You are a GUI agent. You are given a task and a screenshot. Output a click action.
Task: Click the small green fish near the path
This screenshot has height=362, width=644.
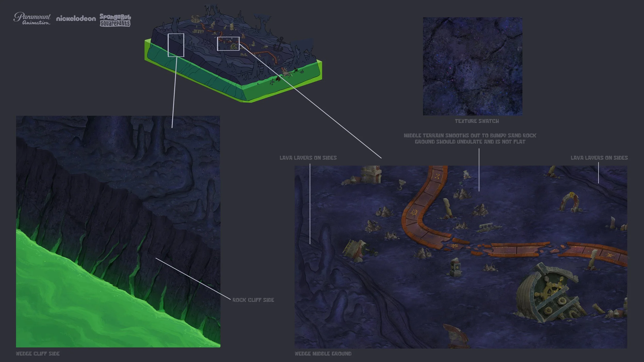tap(460, 183)
